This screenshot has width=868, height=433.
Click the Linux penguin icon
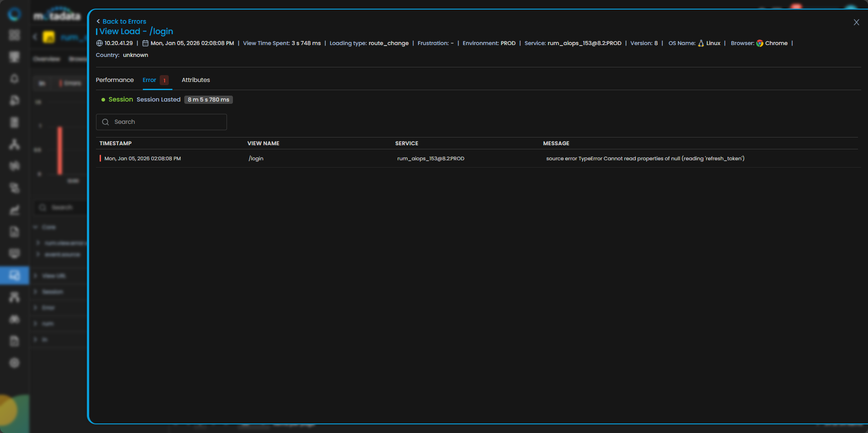[x=701, y=43]
